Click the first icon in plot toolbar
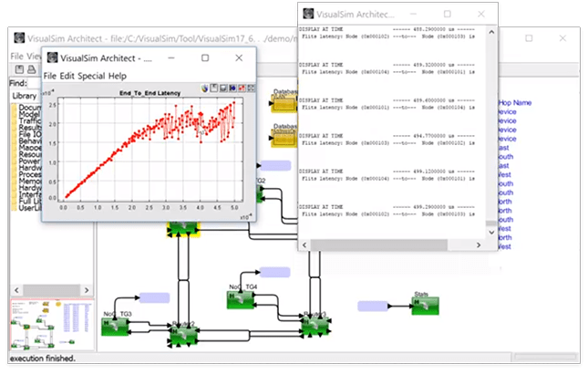The image size is (588, 385). point(201,88)
